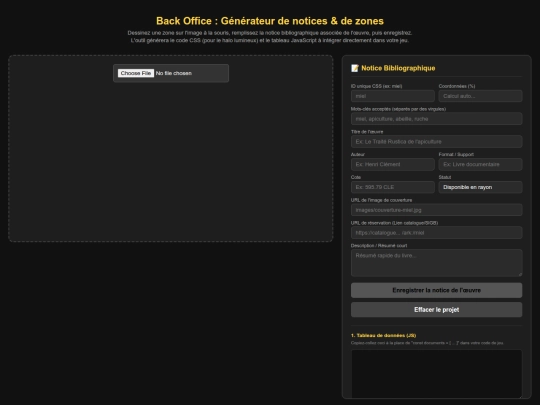Click the 'Effacer le projet' button
Viewport: 540px width, 405px height.
(437, 310)
